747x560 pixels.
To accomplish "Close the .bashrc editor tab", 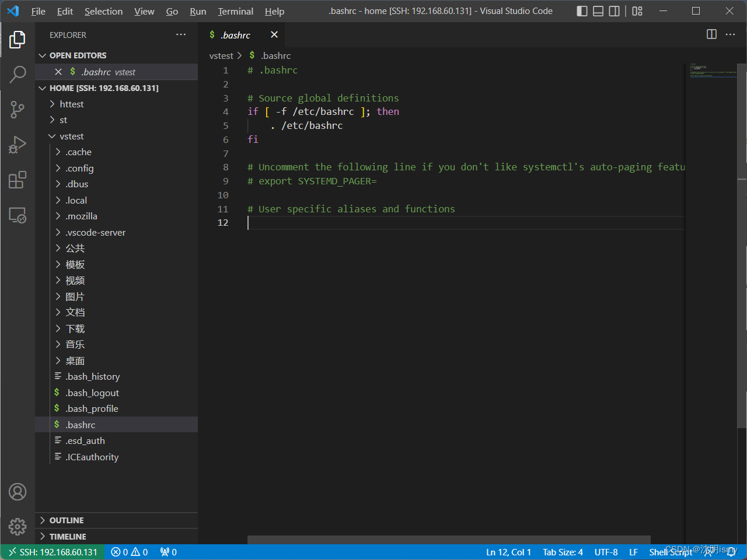I will [274, 35].
